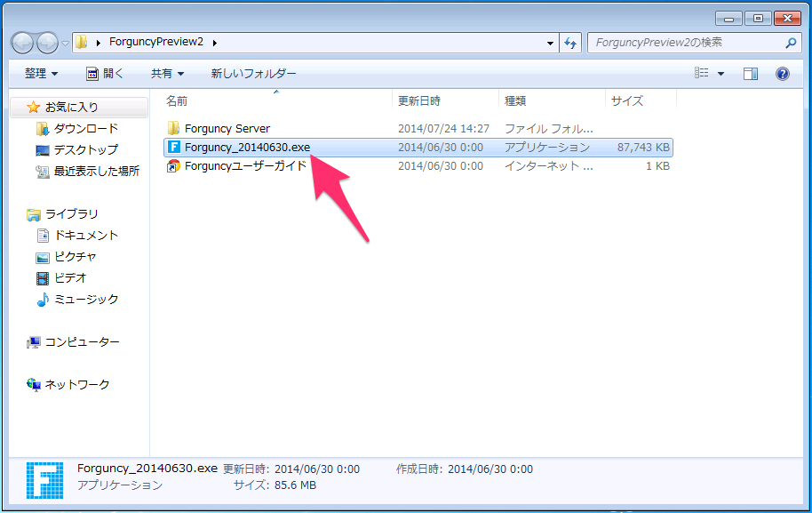Open recent locations dropdown beside navigation arrows
Viewport: 812px width, 513px height.
(65, 43)
